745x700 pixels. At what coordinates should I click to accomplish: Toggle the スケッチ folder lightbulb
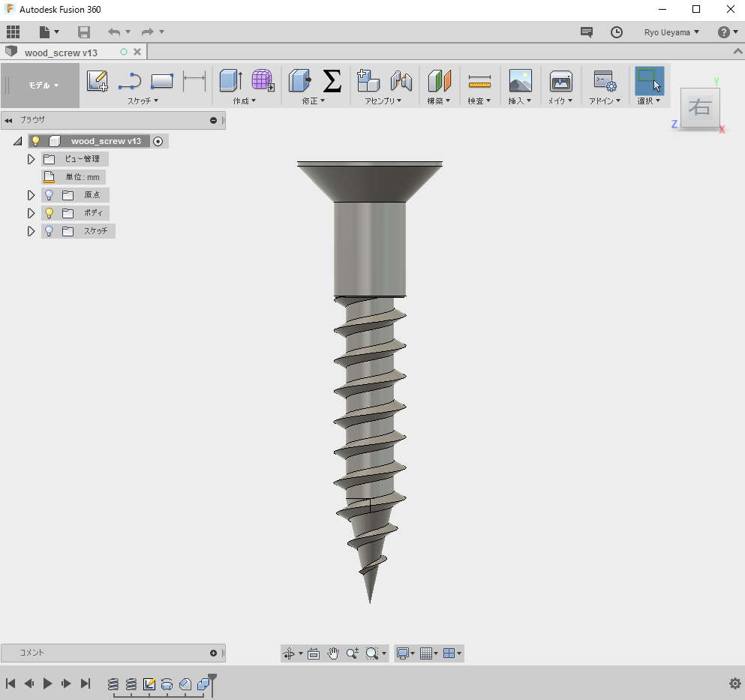(49, 231)
